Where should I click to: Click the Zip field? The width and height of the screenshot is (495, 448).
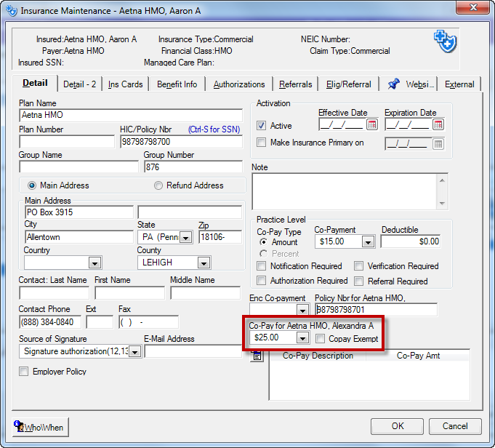(x=220, y=237)
